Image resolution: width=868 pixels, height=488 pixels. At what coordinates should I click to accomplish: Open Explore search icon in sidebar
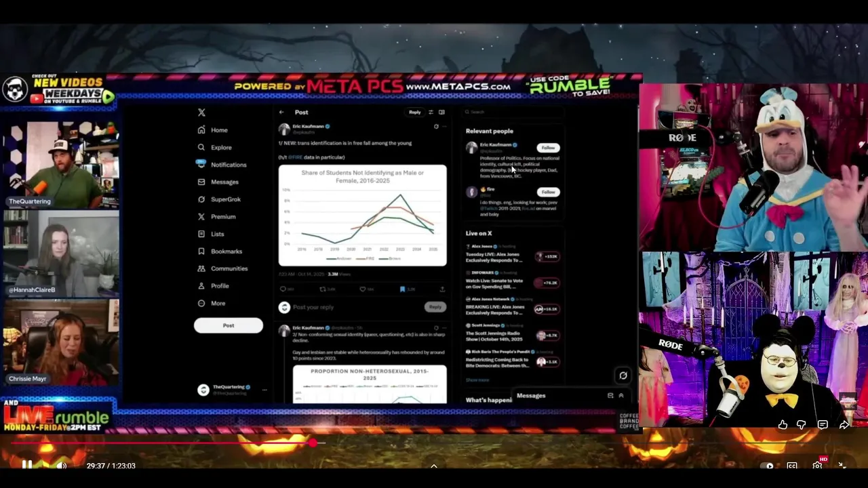201,147
